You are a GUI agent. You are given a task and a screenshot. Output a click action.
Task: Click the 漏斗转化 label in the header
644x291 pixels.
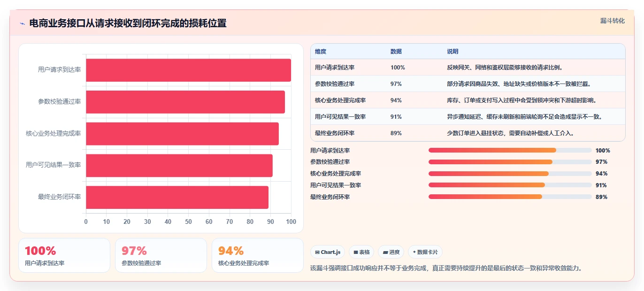[x=612, y=21]
